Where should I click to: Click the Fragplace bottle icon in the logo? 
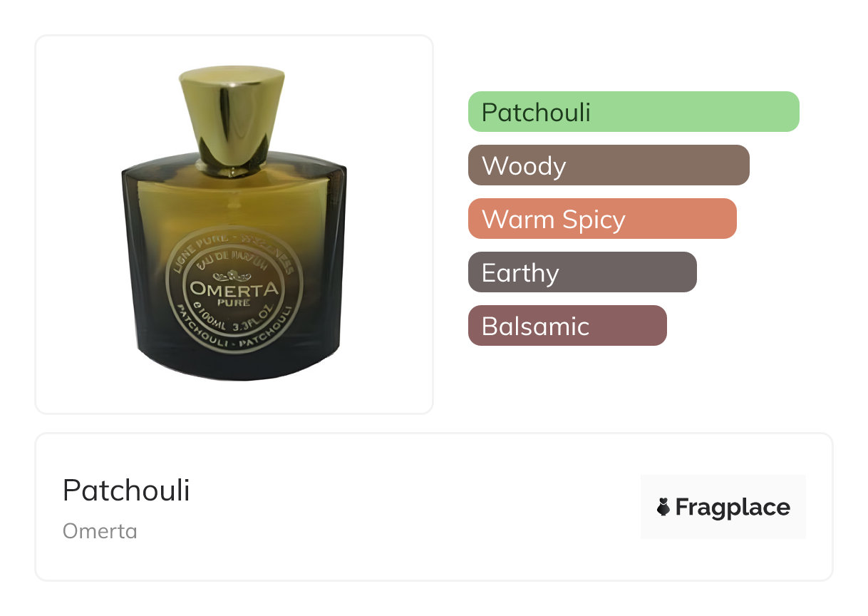[663, 507]
